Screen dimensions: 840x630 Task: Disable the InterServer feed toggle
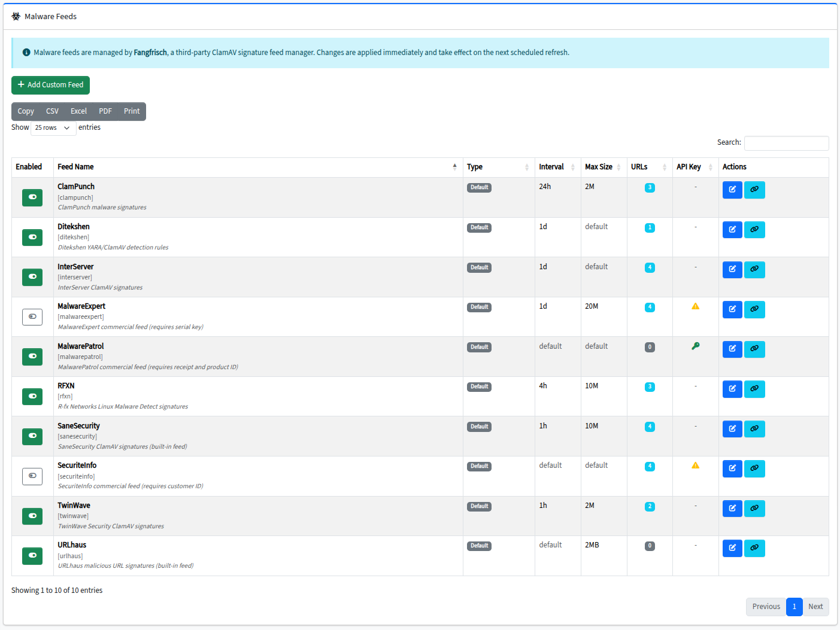click(x=32, y=277)
